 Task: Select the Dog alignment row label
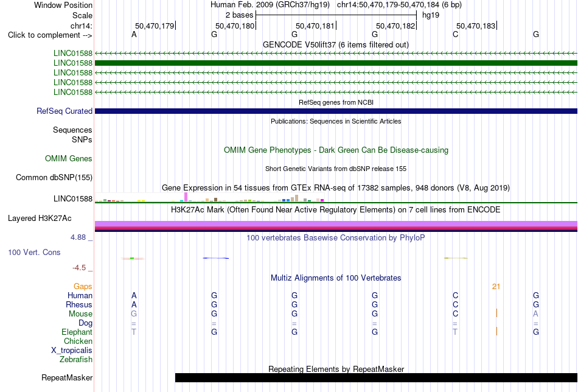pos(85,323)
